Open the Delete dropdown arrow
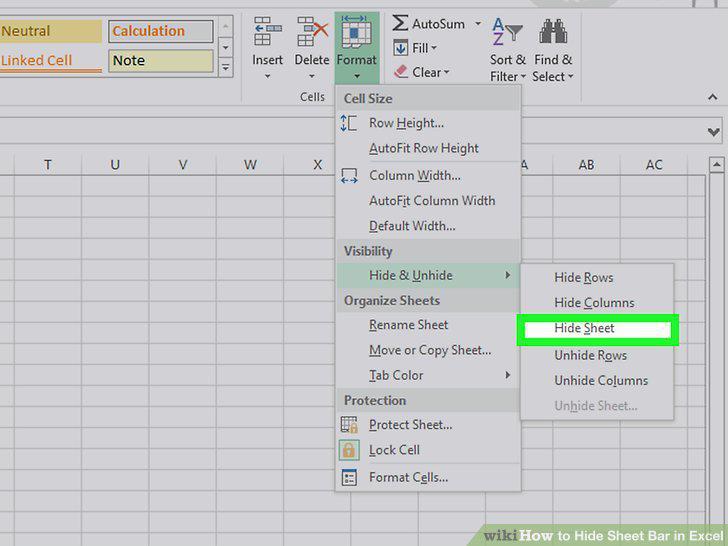 click(x=312, y=77)
